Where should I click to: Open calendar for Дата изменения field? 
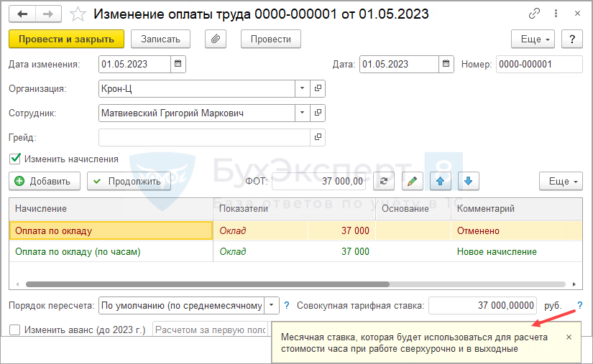(x=179, y=64)
